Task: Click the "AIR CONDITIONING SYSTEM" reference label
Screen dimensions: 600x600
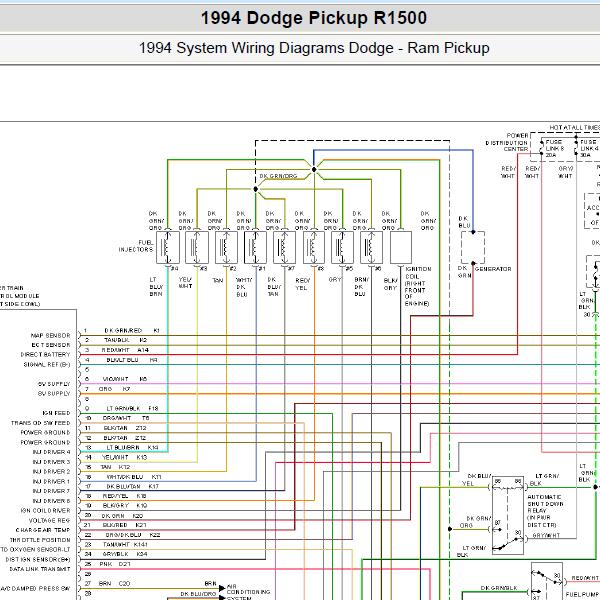Action: pos(248,592)
